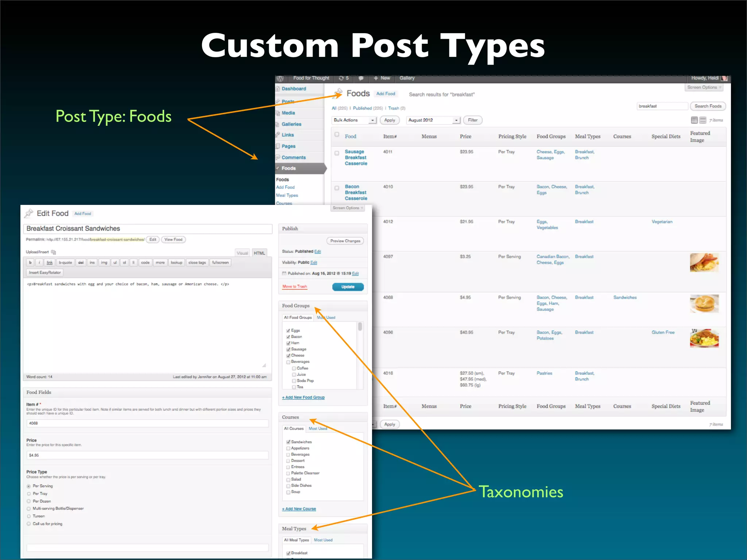Viewport: 747px width, 560px height.
Task: Click the link quicktag button
Action: 50,262
